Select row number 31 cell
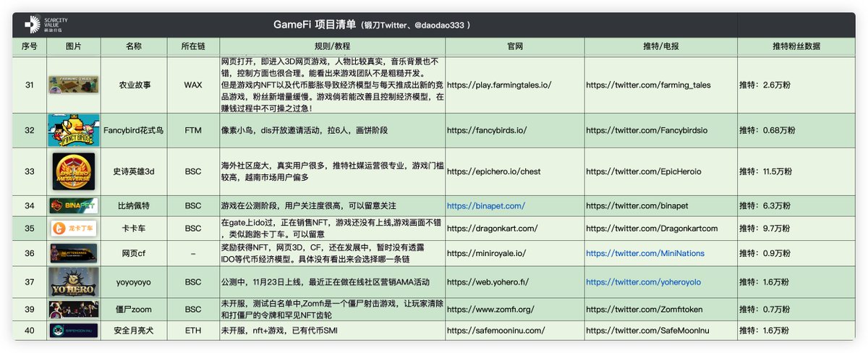868x353 pixels. [x=30, y=85]
